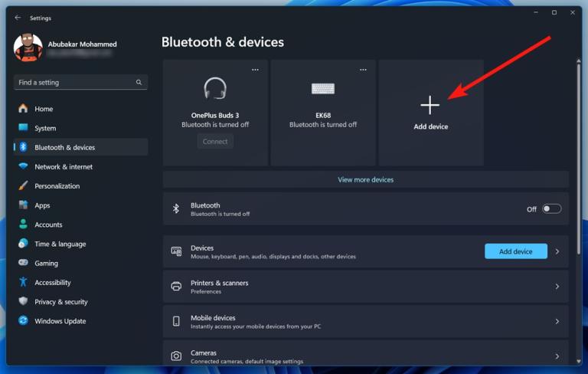The width and height of the screenshot is (588, 374).
Task: Expand the Devices row chevron
Action: click(557, 251)
